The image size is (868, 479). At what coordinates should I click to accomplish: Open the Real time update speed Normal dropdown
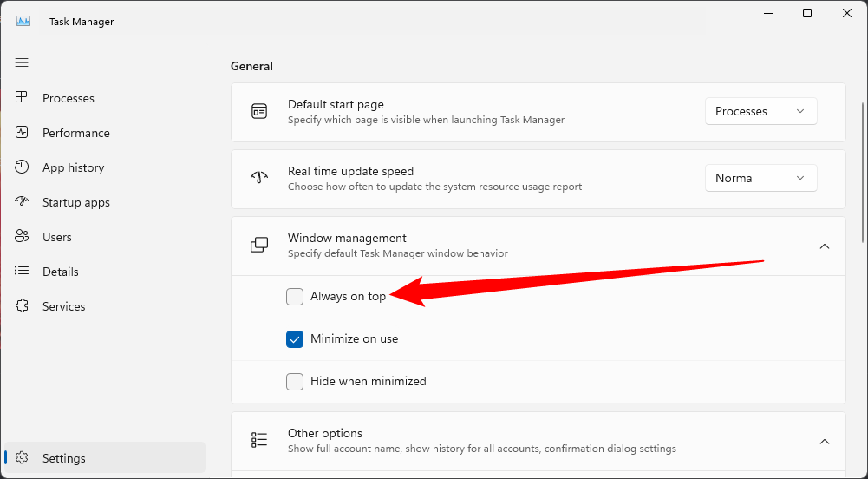[x=760, y=178]
